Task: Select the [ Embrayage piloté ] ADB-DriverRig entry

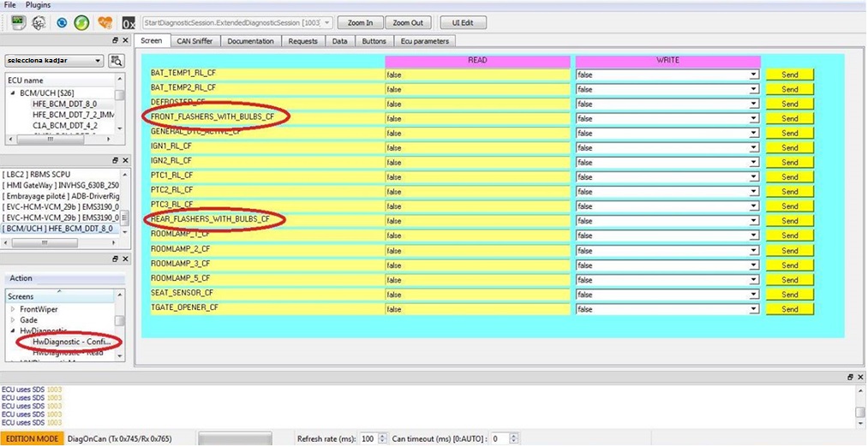Action: pyautogui.click(x=61, y=196)
